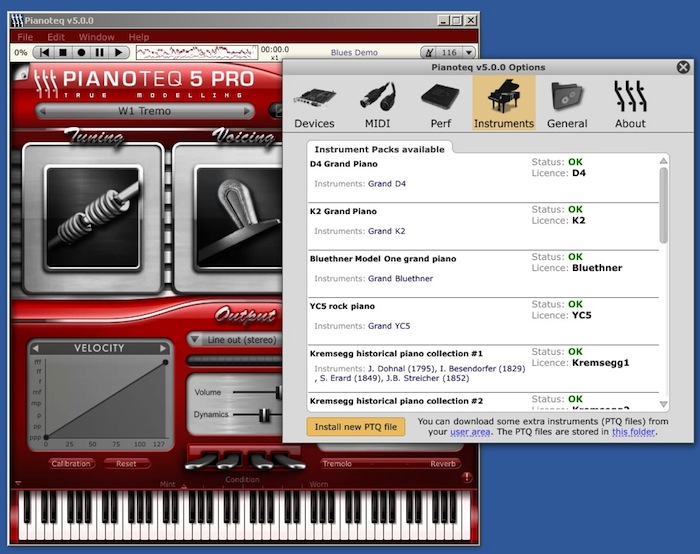Click the J. Dohnal (1795) instrument link
700x554 pixels.
point(401,369)
